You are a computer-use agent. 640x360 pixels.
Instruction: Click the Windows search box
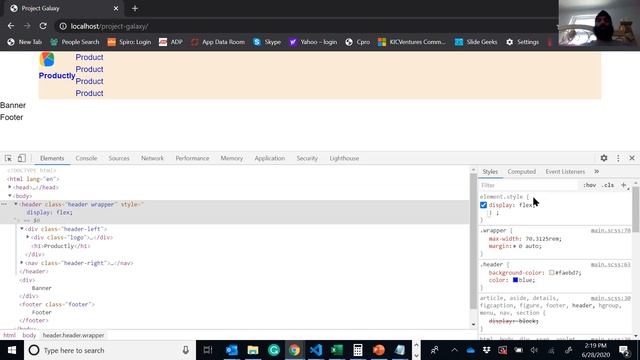tap(109, 350)
